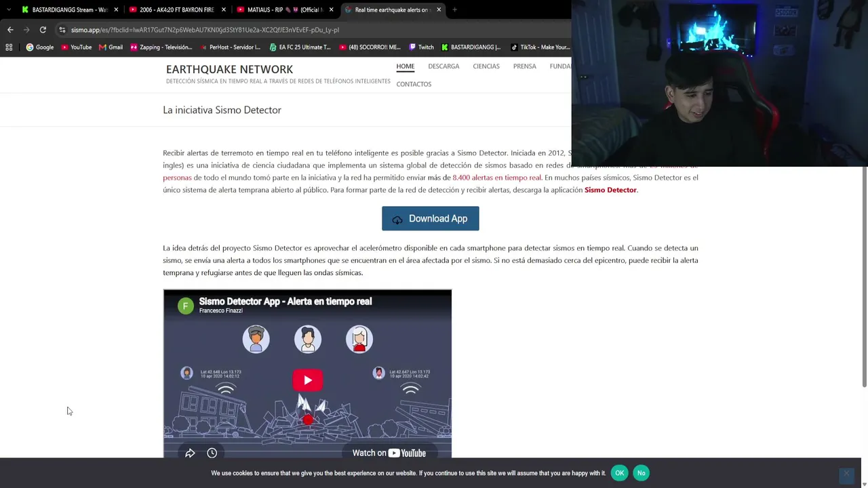Switch to MATIAUS - RIP tab

click(285, 9)
